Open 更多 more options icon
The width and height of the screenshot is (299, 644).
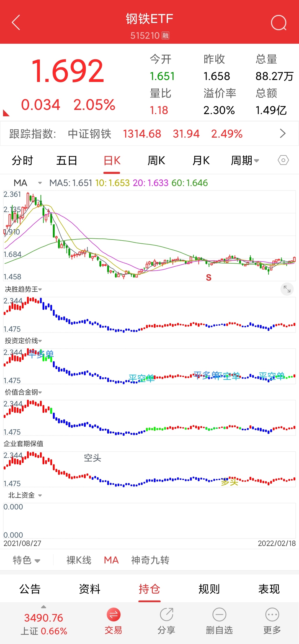coord(272,615)
